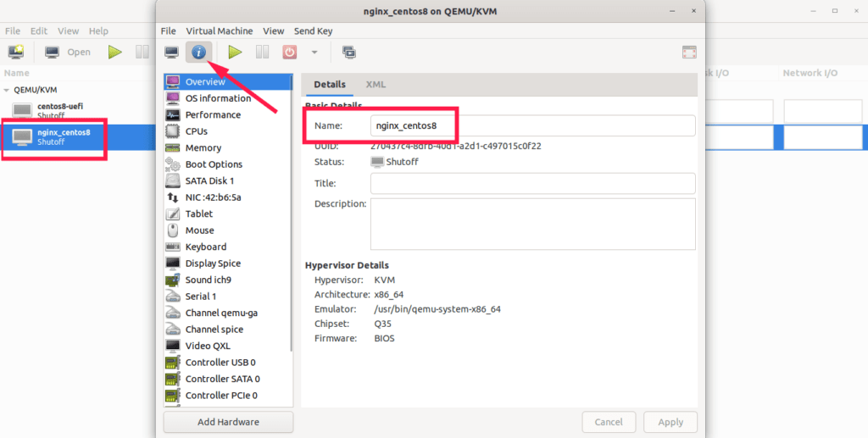Click the Title input field
Image resolution: width=868 pixels, height=438 pixels.
tap(532, 184)
